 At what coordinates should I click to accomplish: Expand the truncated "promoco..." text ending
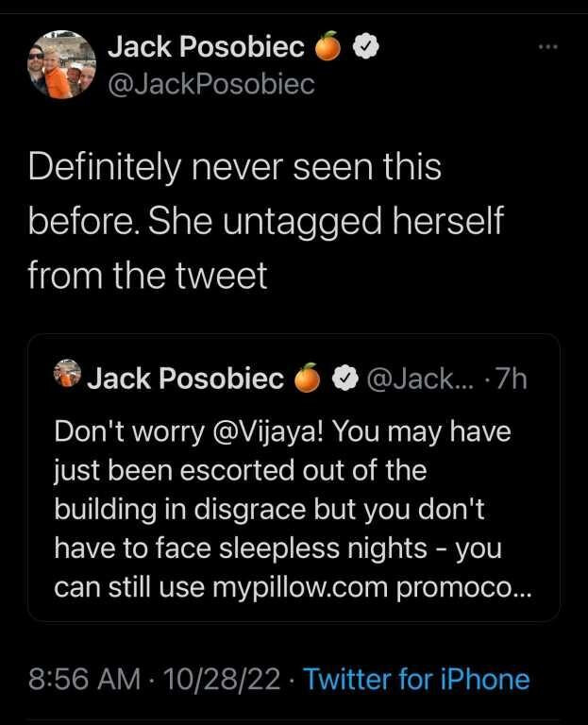point(464,589)
